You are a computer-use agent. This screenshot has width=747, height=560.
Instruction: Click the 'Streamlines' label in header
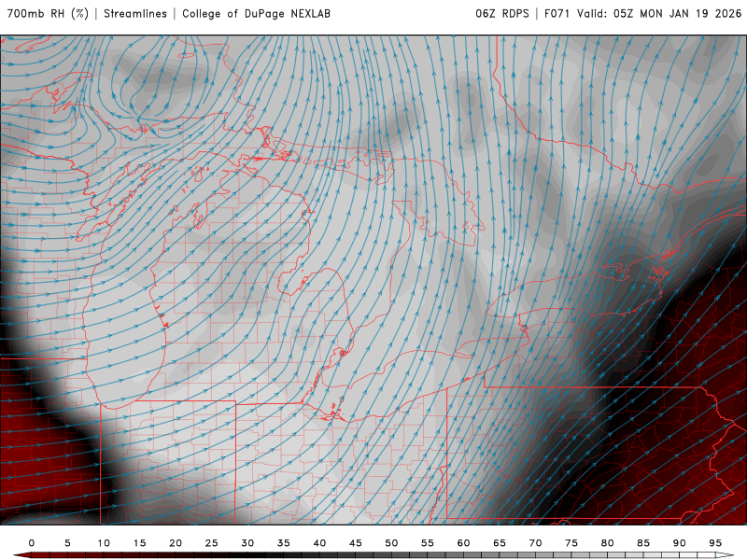click(135, 13)
